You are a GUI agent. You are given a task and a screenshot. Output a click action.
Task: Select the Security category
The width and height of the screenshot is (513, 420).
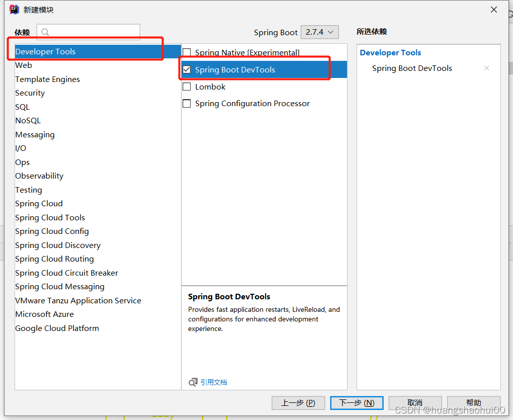pyautogui.click(x=30, y=93)
